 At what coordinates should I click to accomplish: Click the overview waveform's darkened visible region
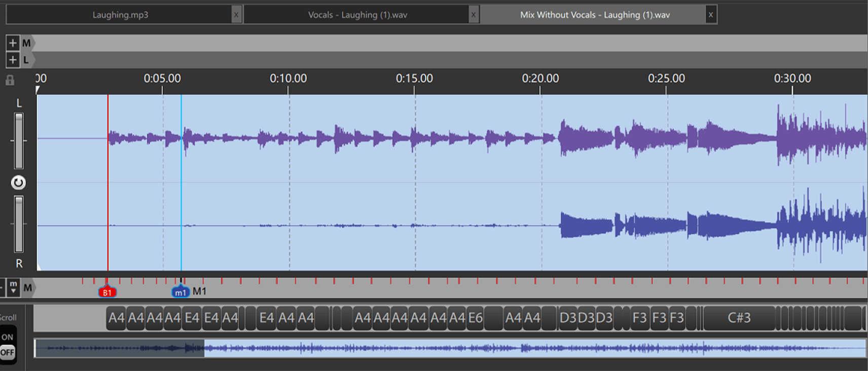120,348
